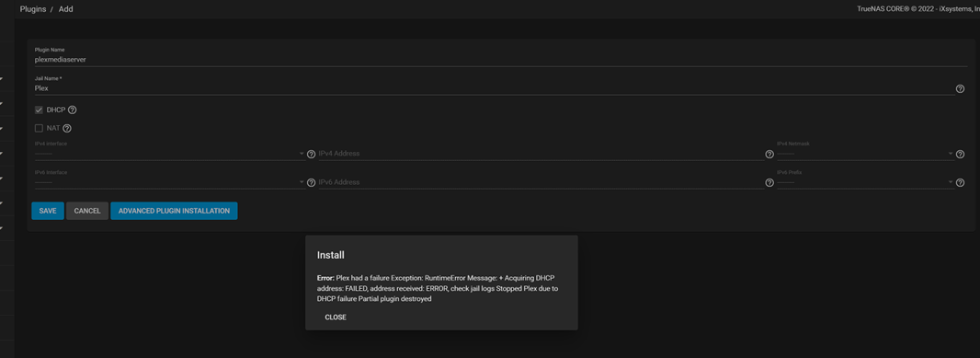
Task: Uncheck the DHCP checkbox
Action: [x=39, y=110]
